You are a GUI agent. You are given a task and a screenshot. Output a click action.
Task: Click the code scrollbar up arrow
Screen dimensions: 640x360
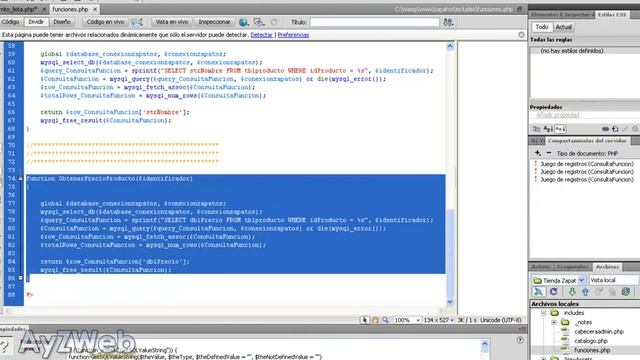pos(450,46)
